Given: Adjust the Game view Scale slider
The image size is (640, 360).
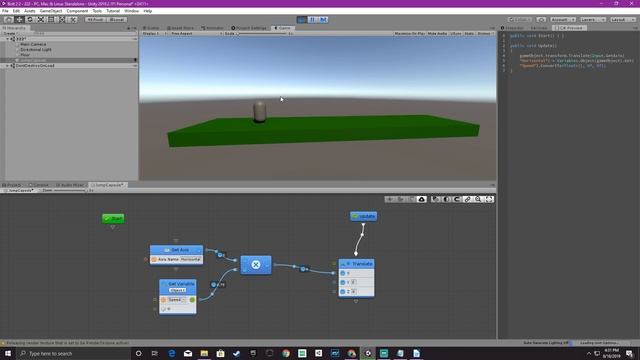Looking at the screenshot, I should tap(262, 33).
